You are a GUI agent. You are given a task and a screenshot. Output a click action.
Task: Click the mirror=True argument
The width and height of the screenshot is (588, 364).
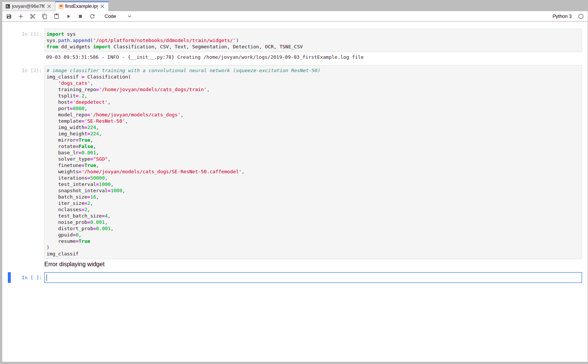tap(76, 140)
